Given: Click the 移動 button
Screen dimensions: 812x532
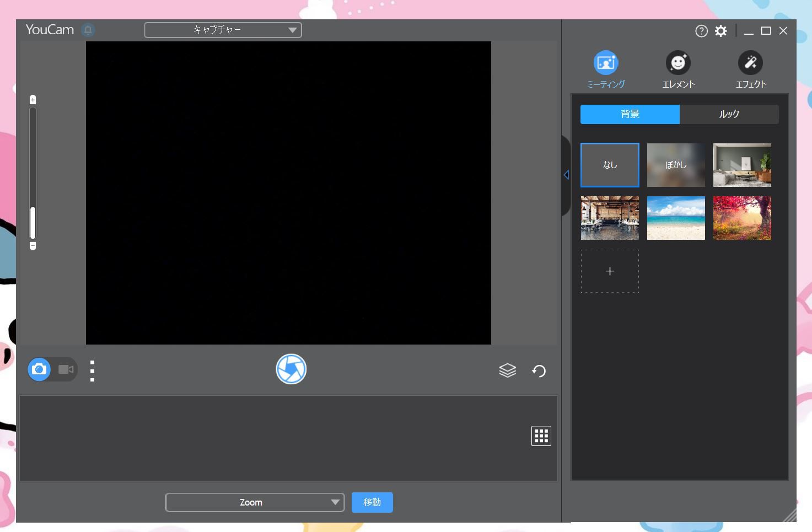Looking at the screenshot, I should 372,502.
